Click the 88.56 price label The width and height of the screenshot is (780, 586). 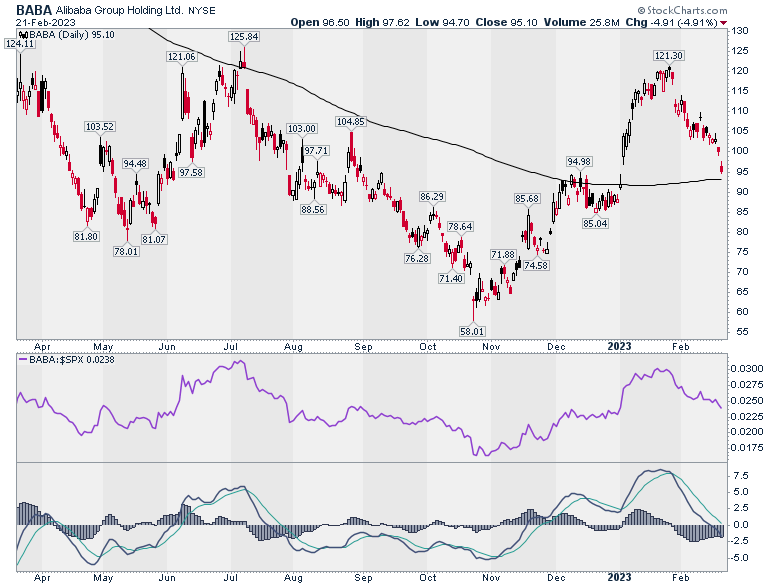(313, 209)
